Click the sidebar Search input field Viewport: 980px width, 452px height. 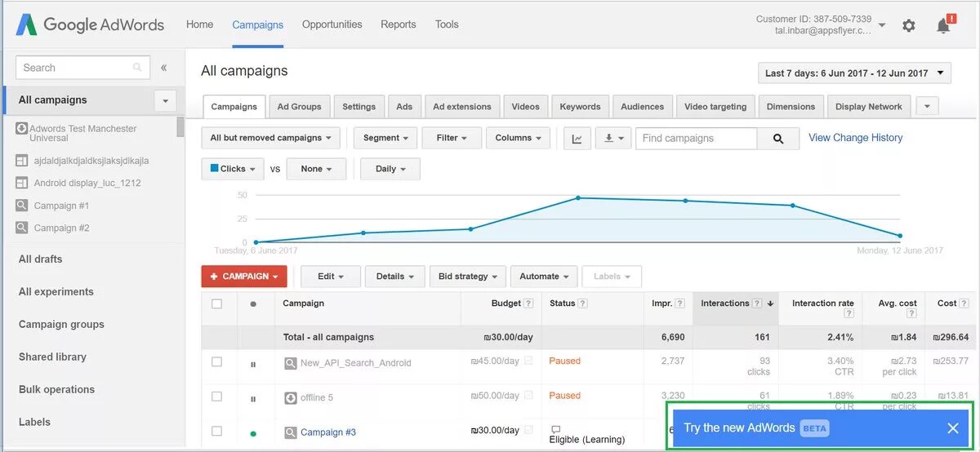82,68
